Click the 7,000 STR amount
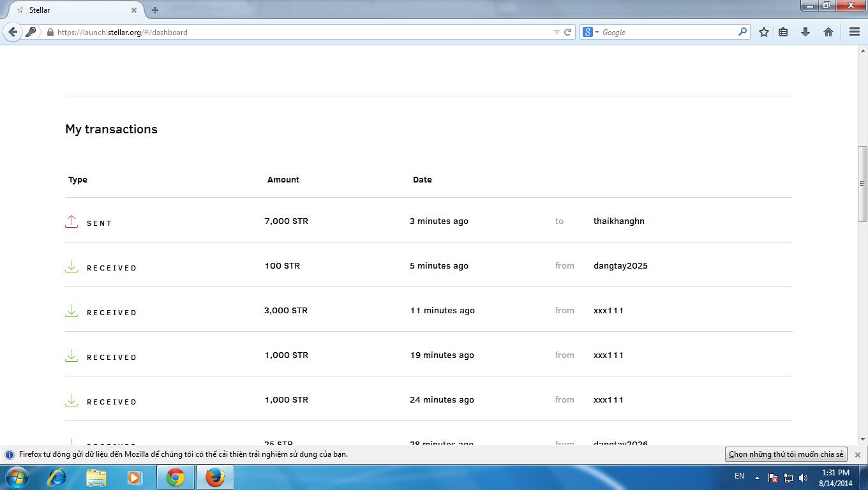Screen dimensions: 868x490 tap(287, 221)
